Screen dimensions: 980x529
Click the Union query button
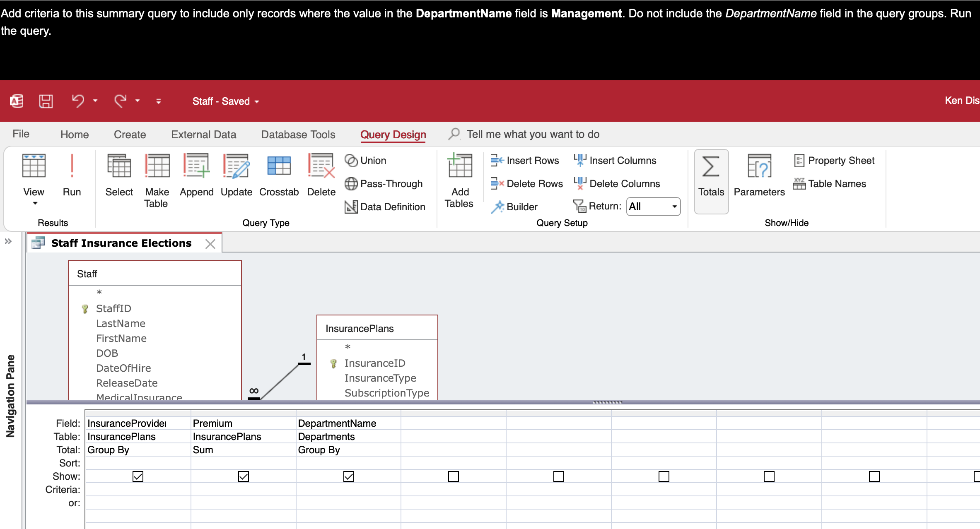365,161
